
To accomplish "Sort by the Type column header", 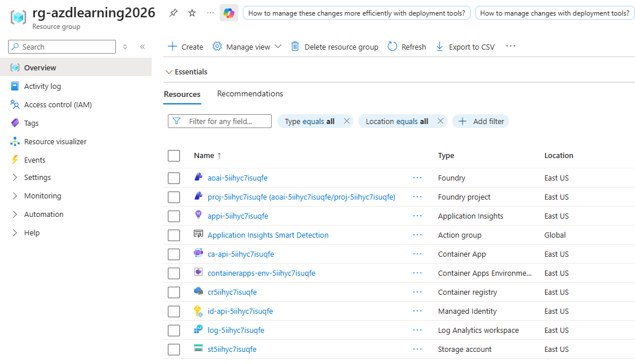I will (x=446, y=156).
